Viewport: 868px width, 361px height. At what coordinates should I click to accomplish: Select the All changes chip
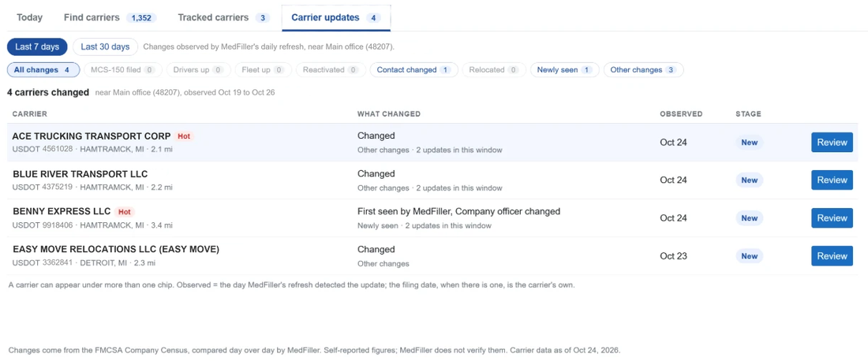[x=43, y=70]
